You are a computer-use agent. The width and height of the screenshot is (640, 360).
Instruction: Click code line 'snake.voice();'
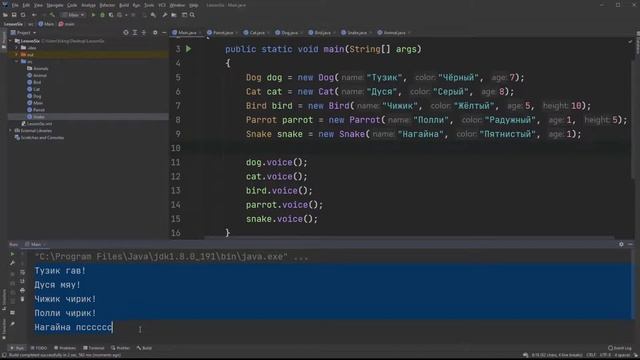pos(282,219)
